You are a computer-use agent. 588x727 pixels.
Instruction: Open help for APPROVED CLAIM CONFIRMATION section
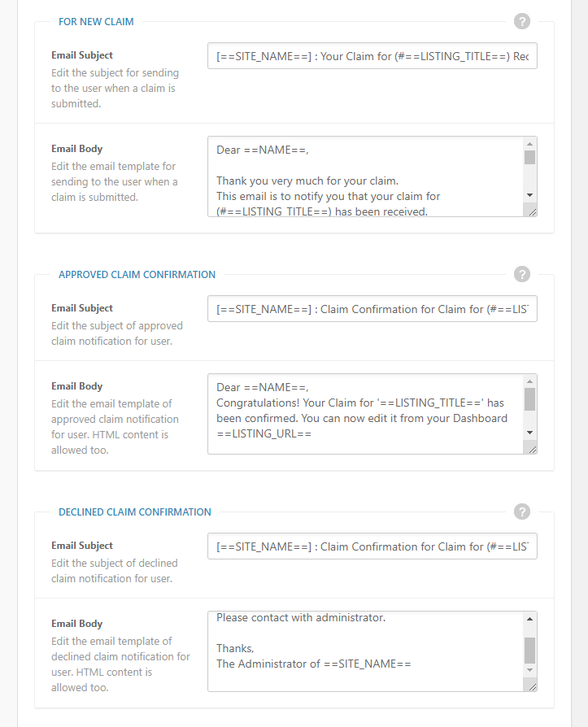(522, 274)
